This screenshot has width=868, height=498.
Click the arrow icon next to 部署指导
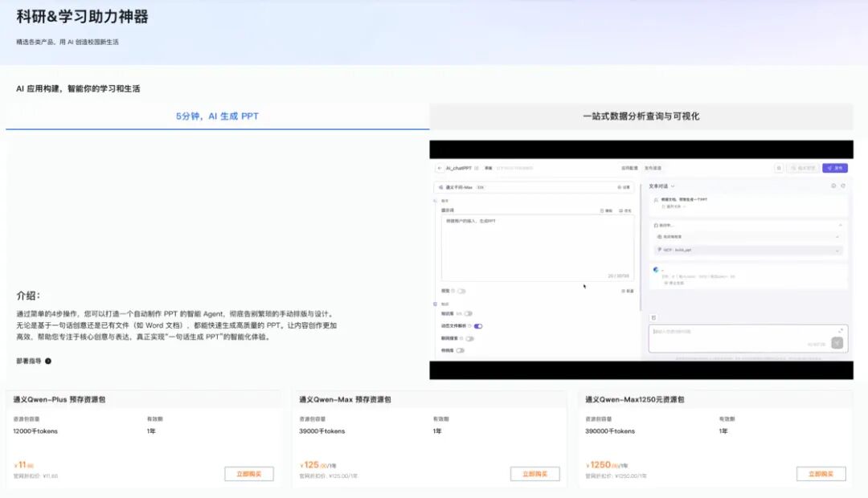48,361
